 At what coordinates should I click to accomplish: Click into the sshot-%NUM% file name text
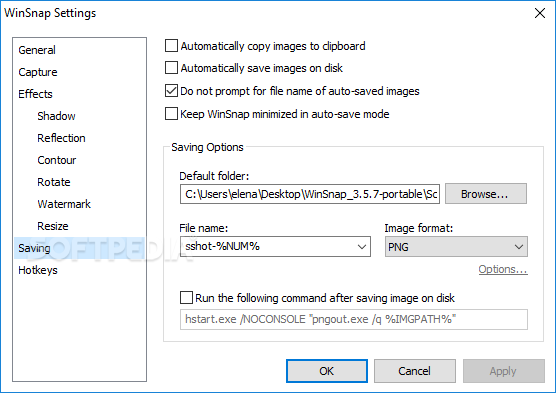pyautogui.click(x=223, y=246)
